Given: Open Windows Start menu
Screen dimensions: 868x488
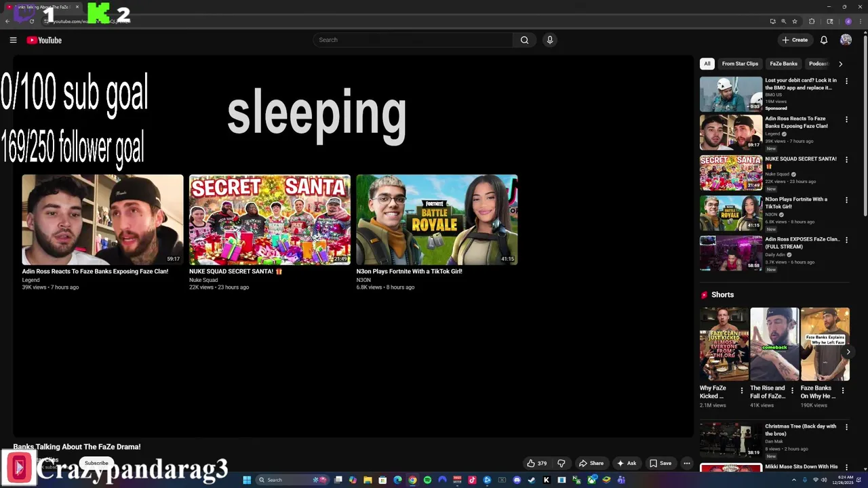Looking at the screenshot, I should pyautogui.click(x=247, y=480).
